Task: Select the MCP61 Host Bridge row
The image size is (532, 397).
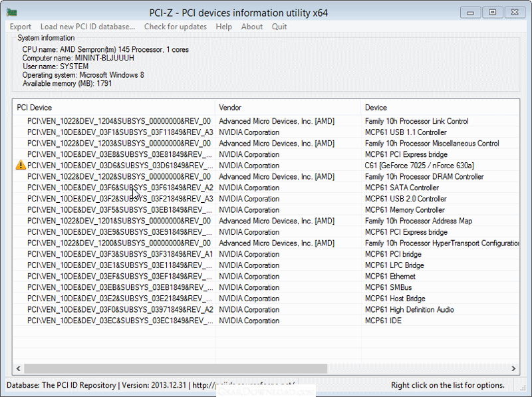Action: coord(267,299)
